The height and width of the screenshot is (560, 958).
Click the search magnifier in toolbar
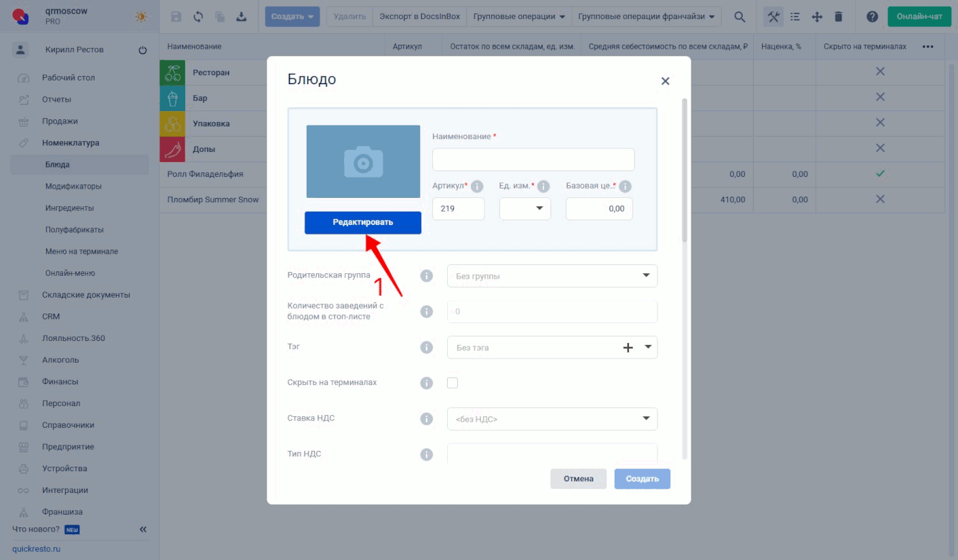740,17
